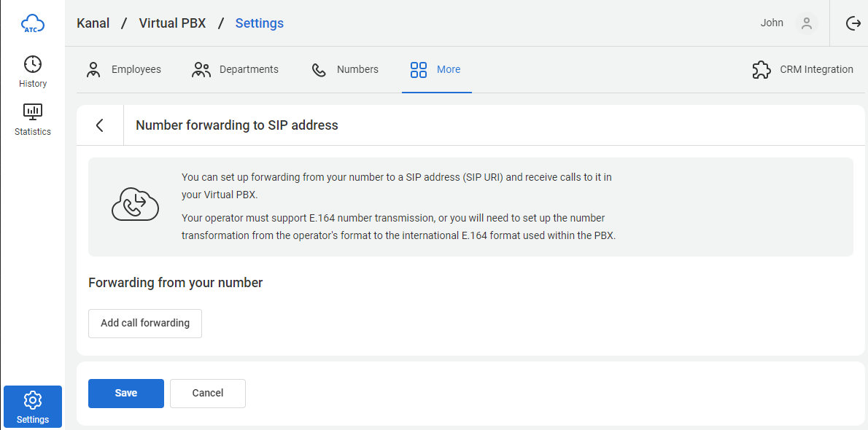
Task: Switch to the Numbers tab label
Action: pyautogui.click(x=357, y=70)
